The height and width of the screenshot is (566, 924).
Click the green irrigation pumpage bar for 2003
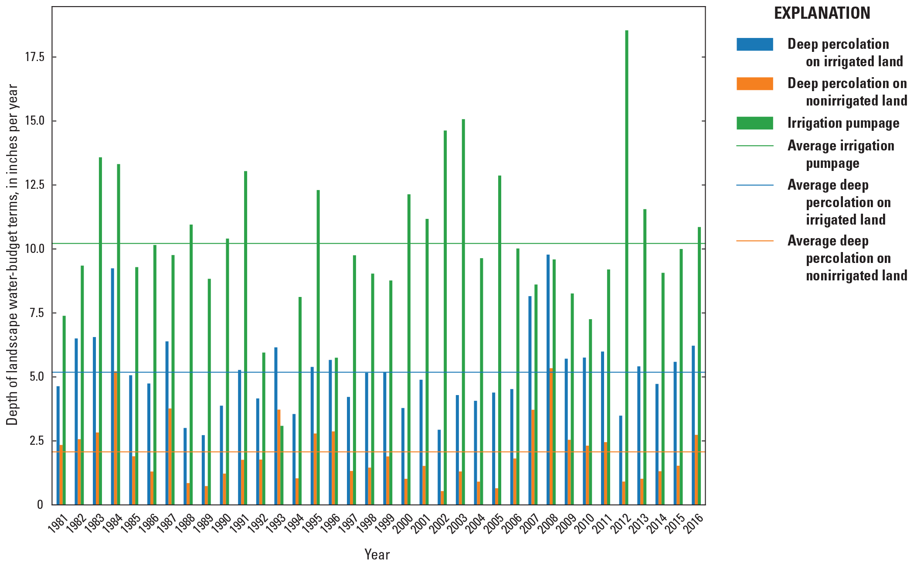[x=463, y=305]
